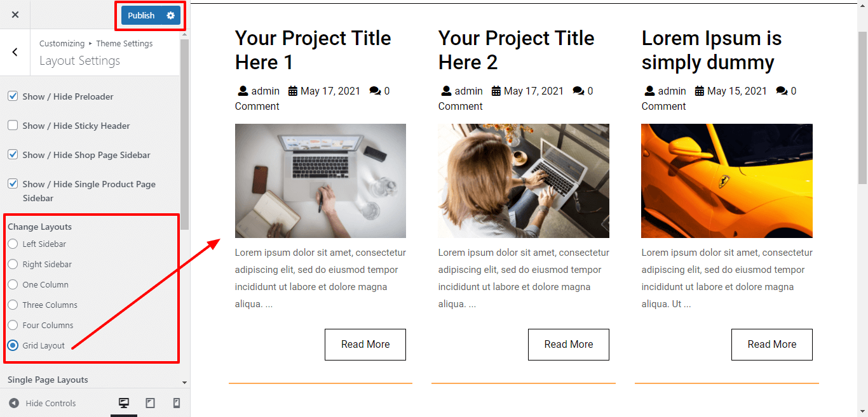The width and height of the screenshot is (868, 417).
Task: Click the comment bubble icon on third post
Action: point(782,91)
